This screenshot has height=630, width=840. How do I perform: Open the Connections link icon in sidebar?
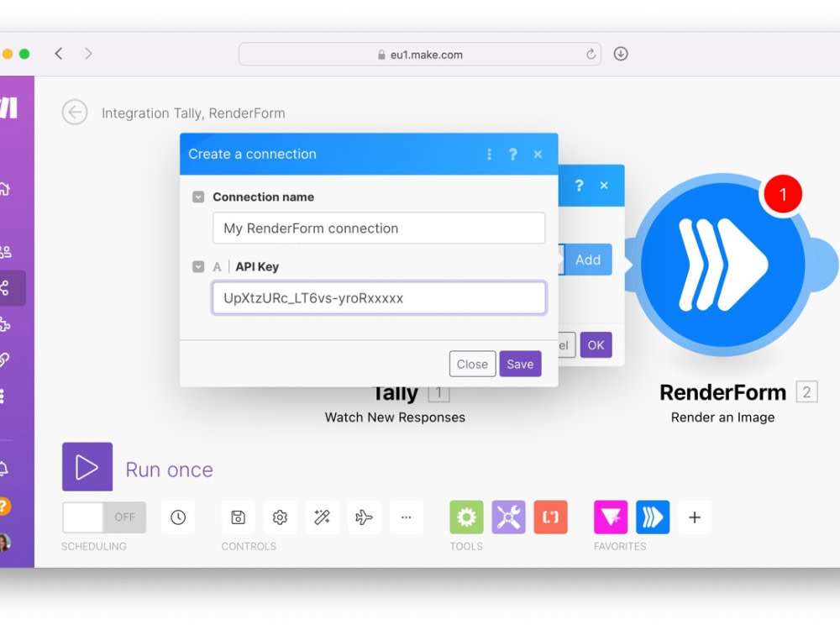click(4, 360)
